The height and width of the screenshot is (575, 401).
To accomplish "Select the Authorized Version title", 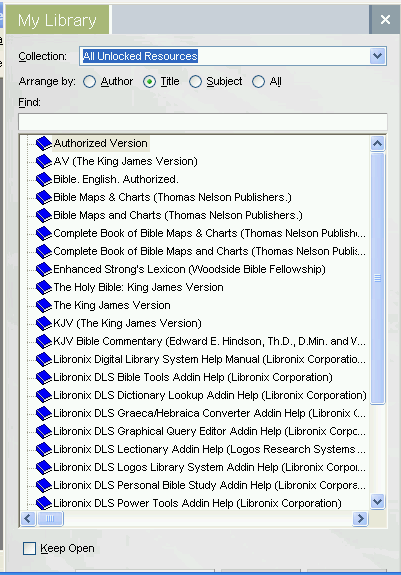I will point(100,143).
